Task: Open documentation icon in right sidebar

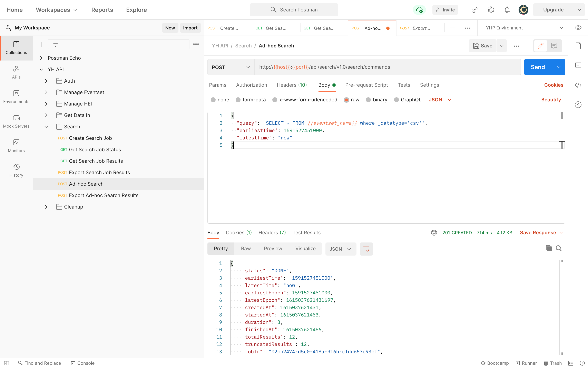Action: (x=578, y=46)
